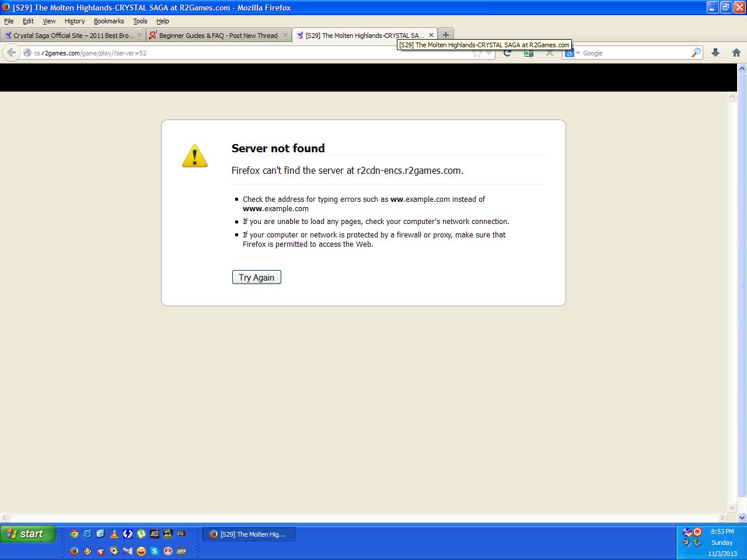Screen dimensions: 747x560
Task: Open Skype from the quick launch bar
Action: pyautogui.click(x=155, y=551)
